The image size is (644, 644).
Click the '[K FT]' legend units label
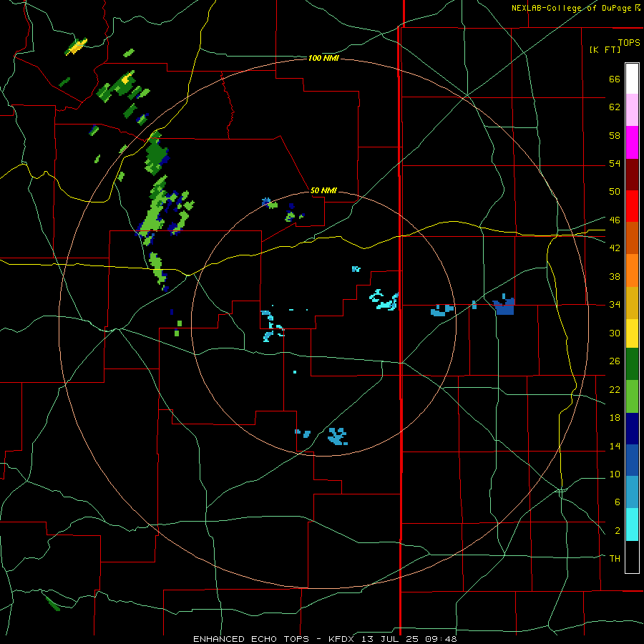coord(605,50)
